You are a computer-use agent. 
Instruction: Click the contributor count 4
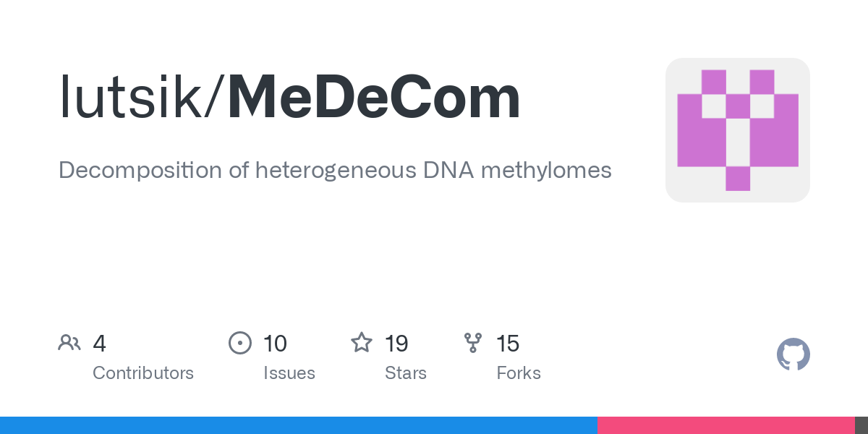point(100,344)
